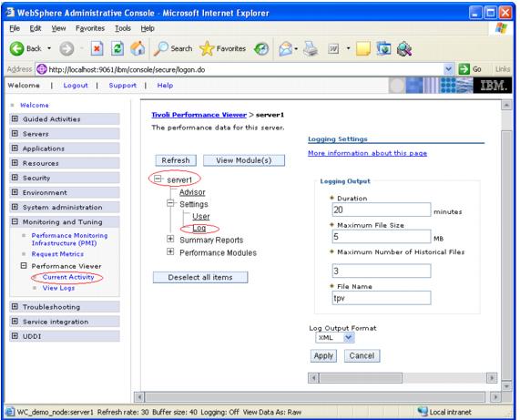Screen dimensions: 520x420
Task: Click the Apply button
Action: pos(323,355)
